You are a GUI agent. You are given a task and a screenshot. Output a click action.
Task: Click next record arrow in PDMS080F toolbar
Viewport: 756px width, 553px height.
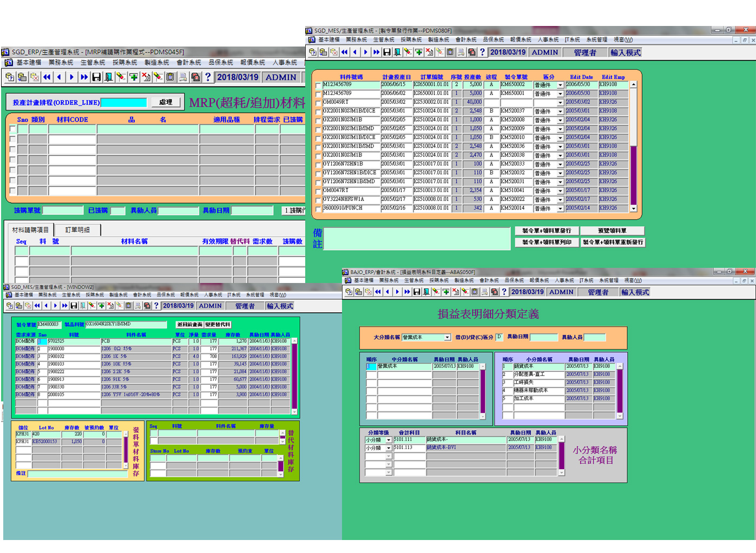coord(365,52)
